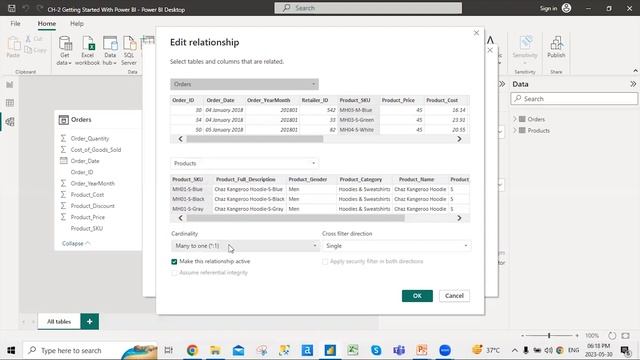Click the Orders preview right scroll arrow

(459, 139)
